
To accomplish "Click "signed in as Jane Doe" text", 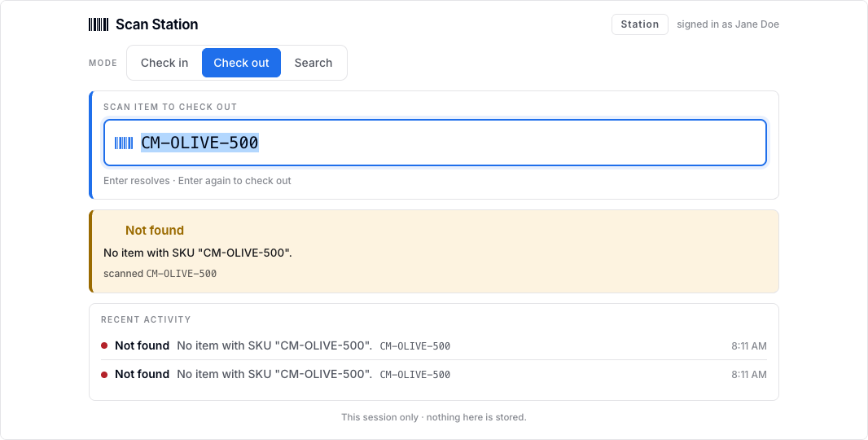I will point(727,24).
